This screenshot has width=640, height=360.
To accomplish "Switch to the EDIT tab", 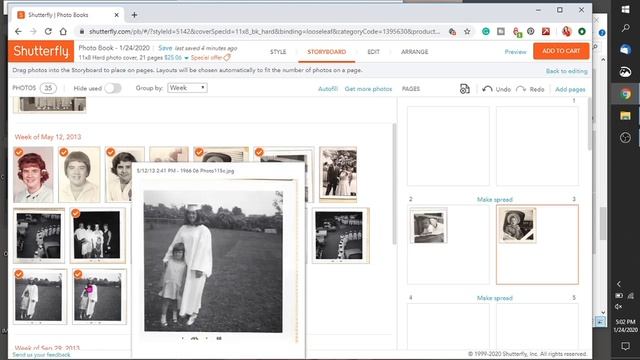I will (373, 52).
